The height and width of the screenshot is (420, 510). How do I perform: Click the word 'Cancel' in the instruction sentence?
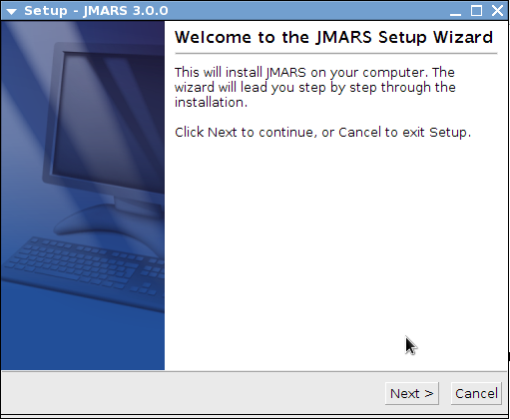tap(359, 133)
